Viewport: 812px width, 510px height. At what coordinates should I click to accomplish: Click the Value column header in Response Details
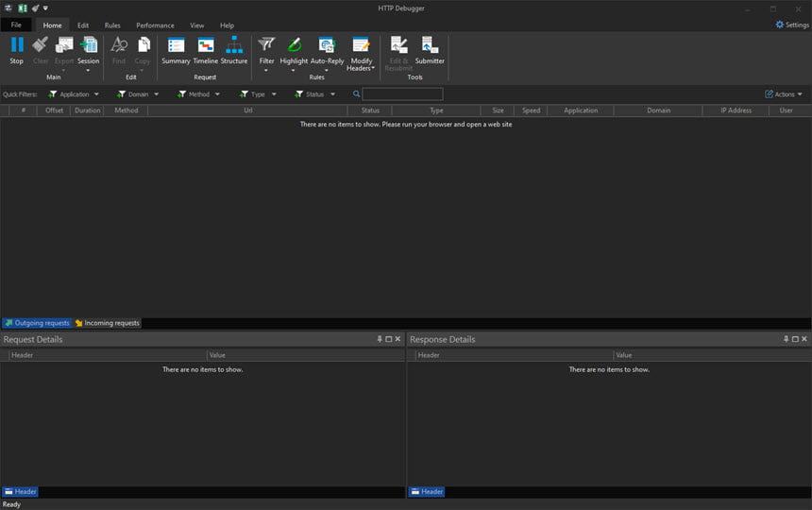(x=712, y=355)
